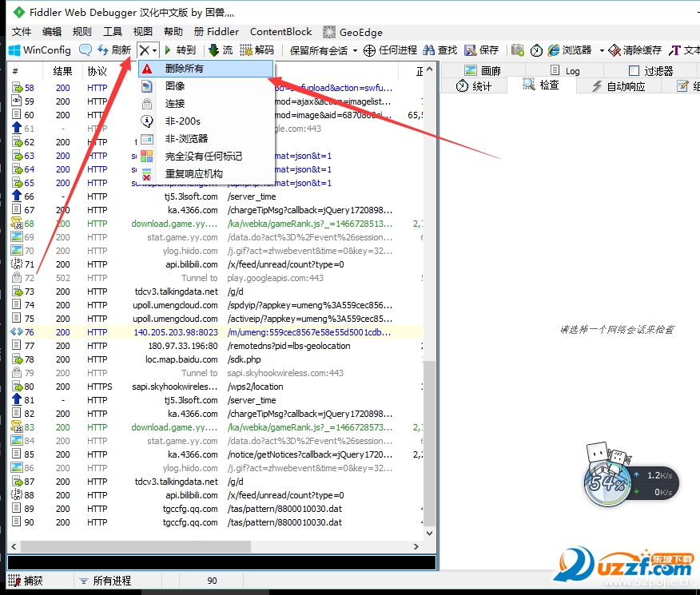Open WinConfig from the toolbar

(40, 50)
